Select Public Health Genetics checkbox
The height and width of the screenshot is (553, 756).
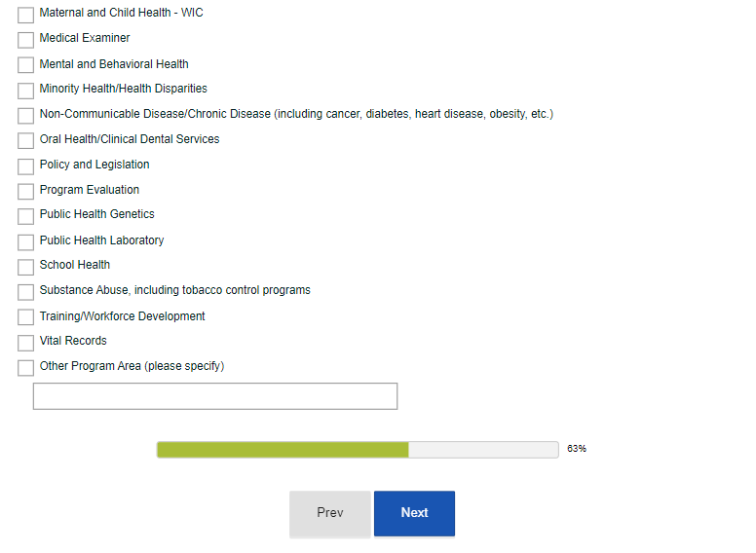click(x=25, y=216)
